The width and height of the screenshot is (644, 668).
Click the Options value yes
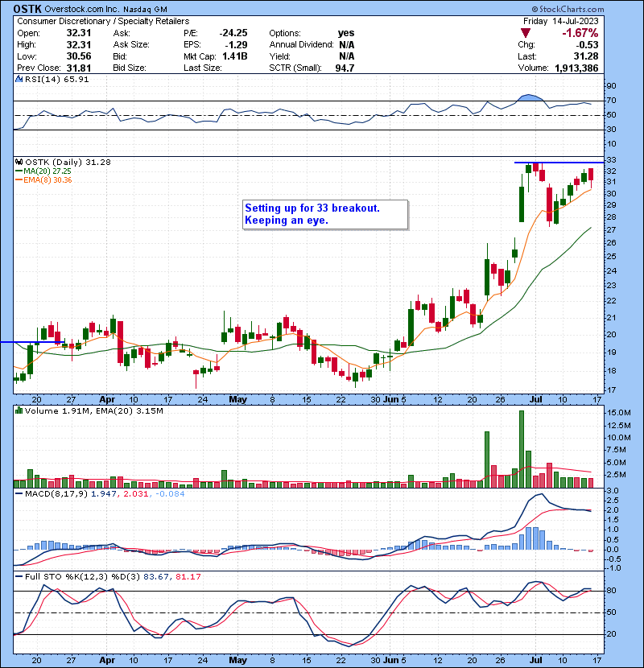click(346, 33)
